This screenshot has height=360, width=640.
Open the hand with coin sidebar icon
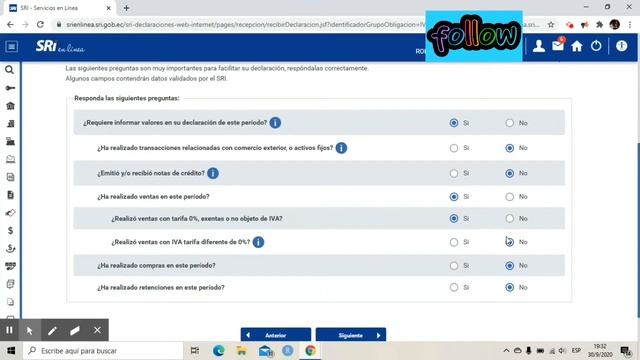pos(10,249)
